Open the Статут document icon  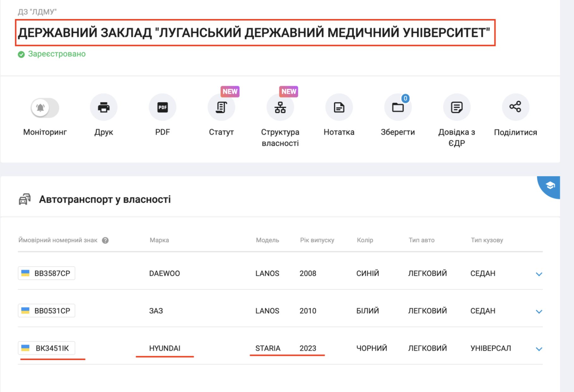[x=221, y=107]
